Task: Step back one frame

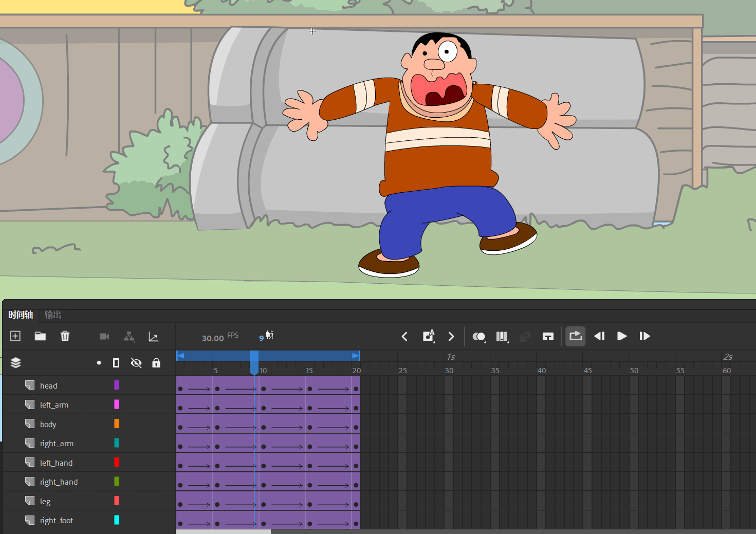Action: point(599,336)
